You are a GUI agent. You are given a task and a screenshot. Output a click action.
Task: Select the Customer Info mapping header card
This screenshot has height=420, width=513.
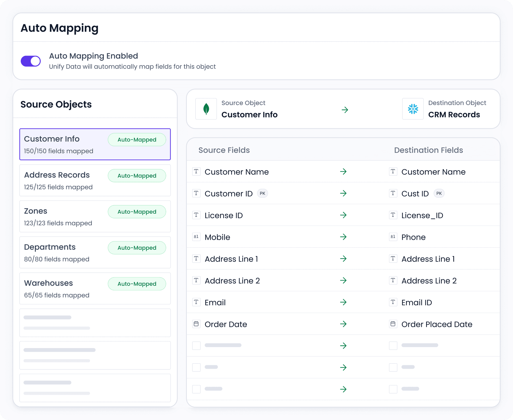(x=343, y=109)
